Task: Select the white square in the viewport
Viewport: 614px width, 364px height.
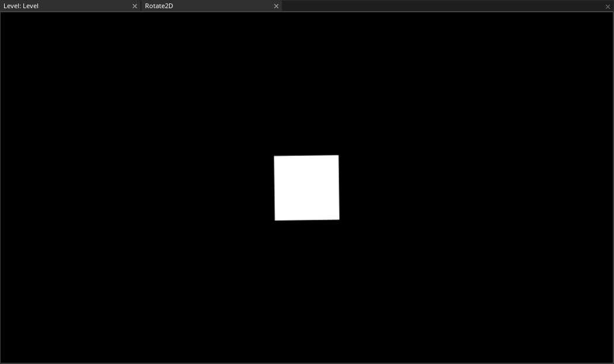Action: pyautogui.click(x=306, y=188)
